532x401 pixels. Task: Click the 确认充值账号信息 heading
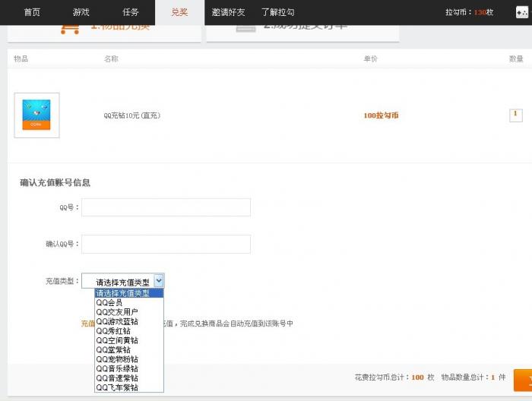(x=55, y=183)
